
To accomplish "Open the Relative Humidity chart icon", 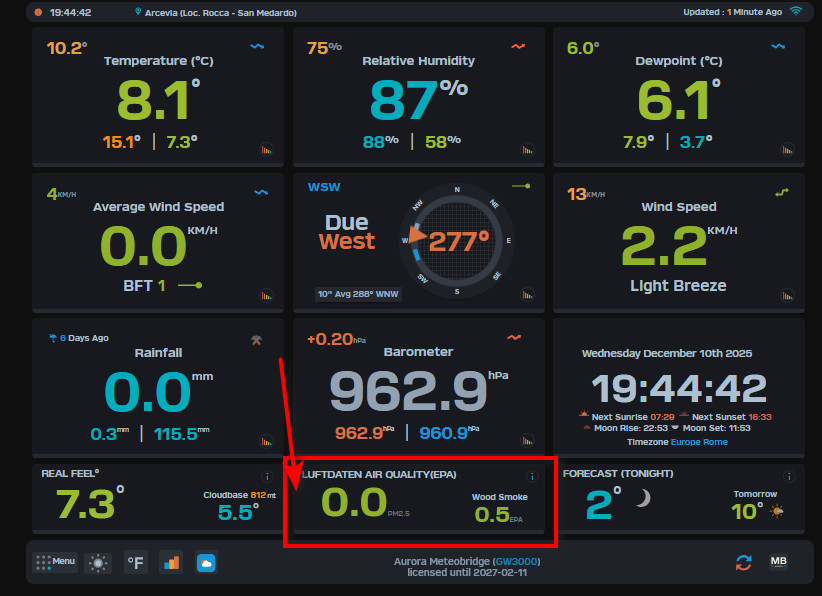I will 527,150.
